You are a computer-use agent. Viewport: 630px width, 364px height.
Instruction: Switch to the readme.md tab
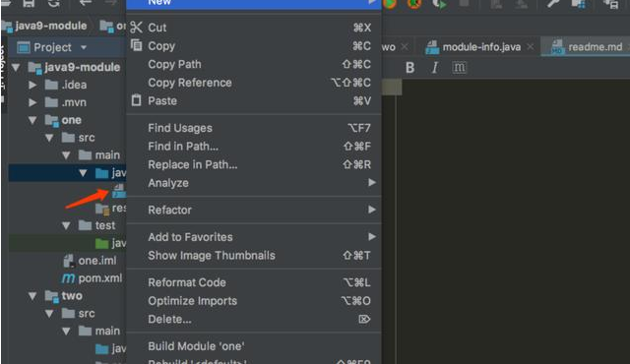(x=587, y=47)
